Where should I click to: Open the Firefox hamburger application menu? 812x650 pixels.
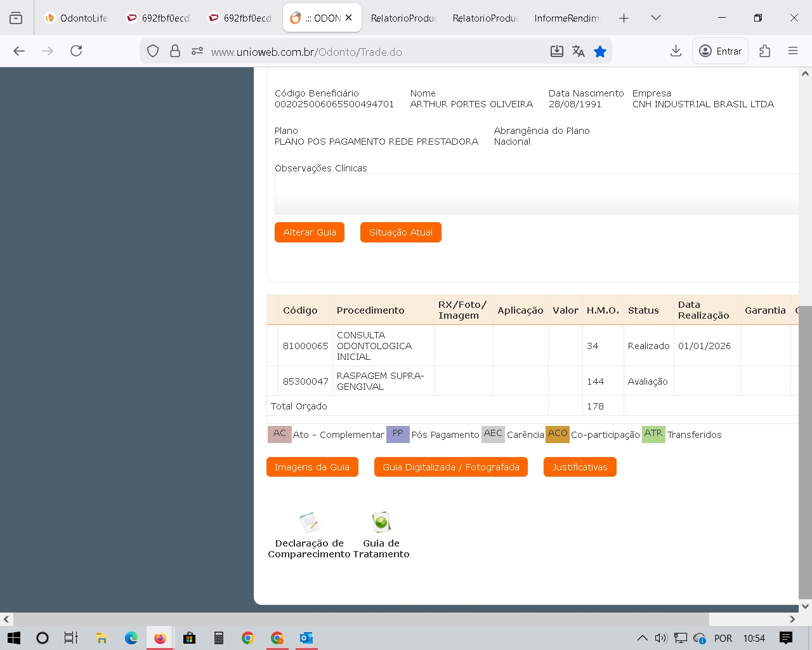[x=792, y=51]
